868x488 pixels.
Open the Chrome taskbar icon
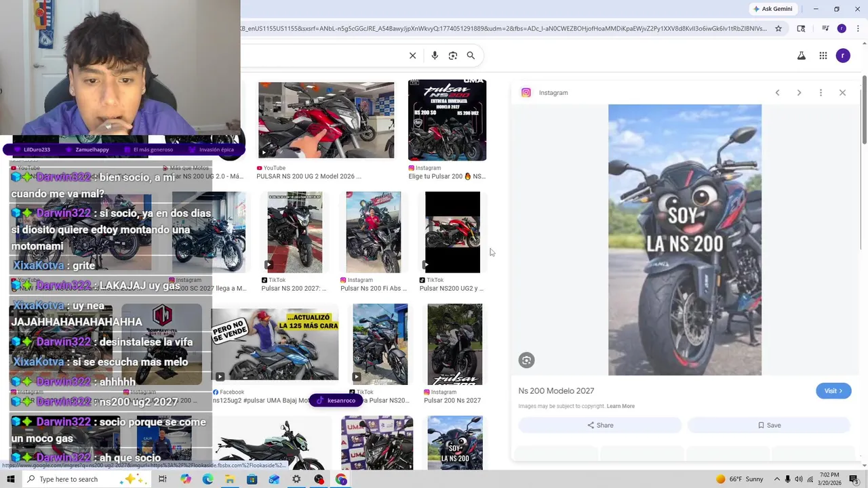(341, 479)
